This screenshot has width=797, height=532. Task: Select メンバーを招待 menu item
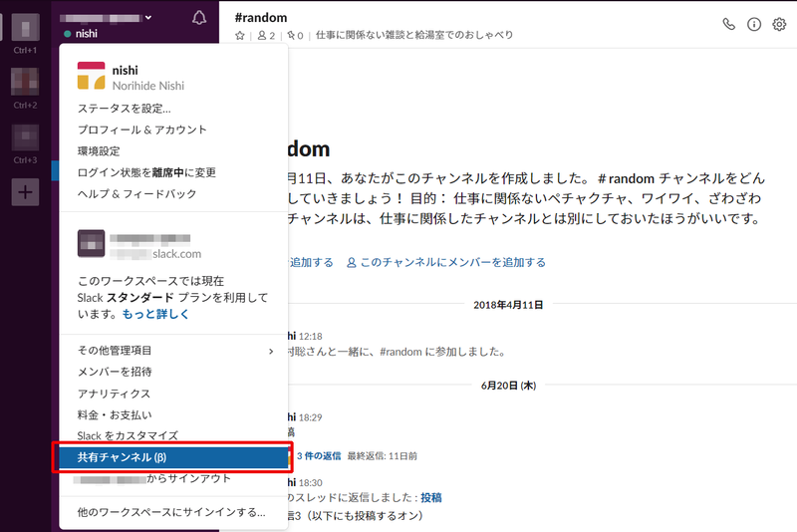115,372
